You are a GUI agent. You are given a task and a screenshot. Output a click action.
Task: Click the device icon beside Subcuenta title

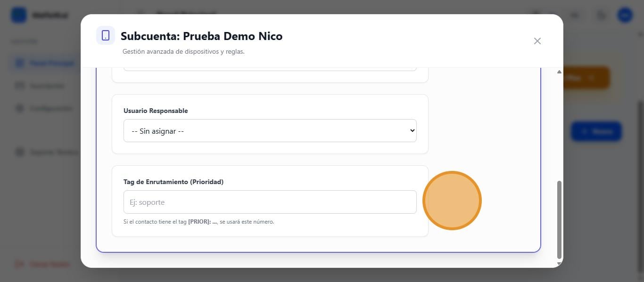coord(106,35)
